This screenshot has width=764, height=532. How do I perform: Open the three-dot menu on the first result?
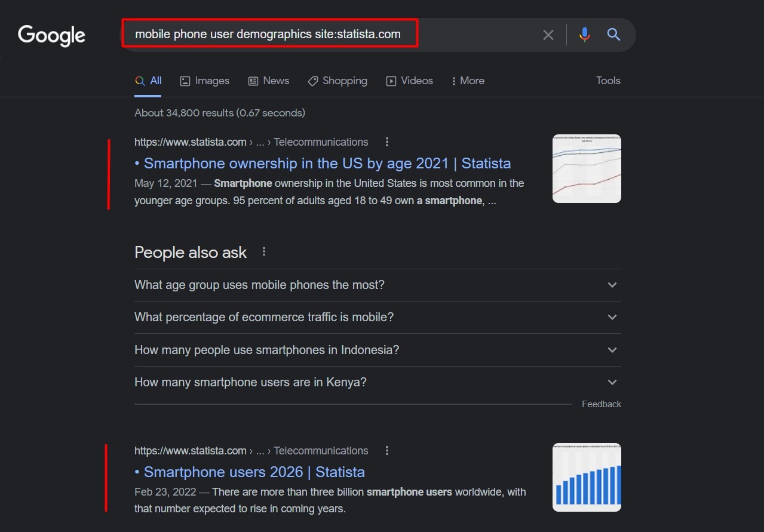[x=387, y=142]
